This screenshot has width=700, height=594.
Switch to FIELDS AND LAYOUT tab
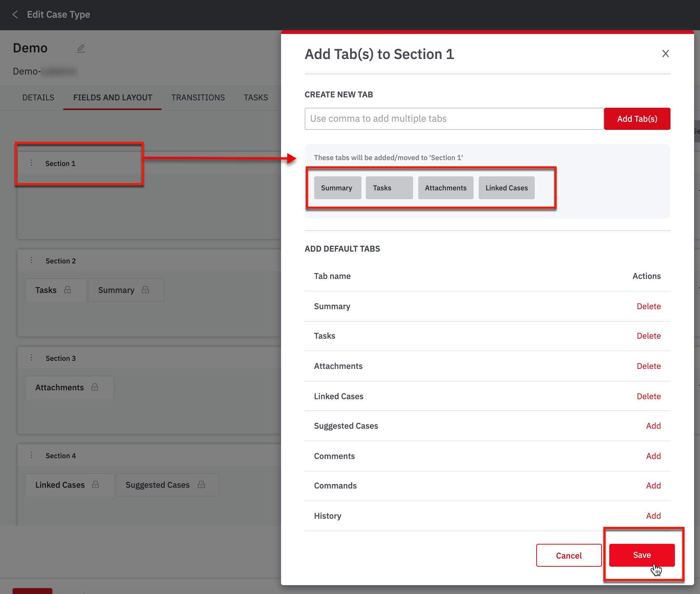(x=112, y=97)
